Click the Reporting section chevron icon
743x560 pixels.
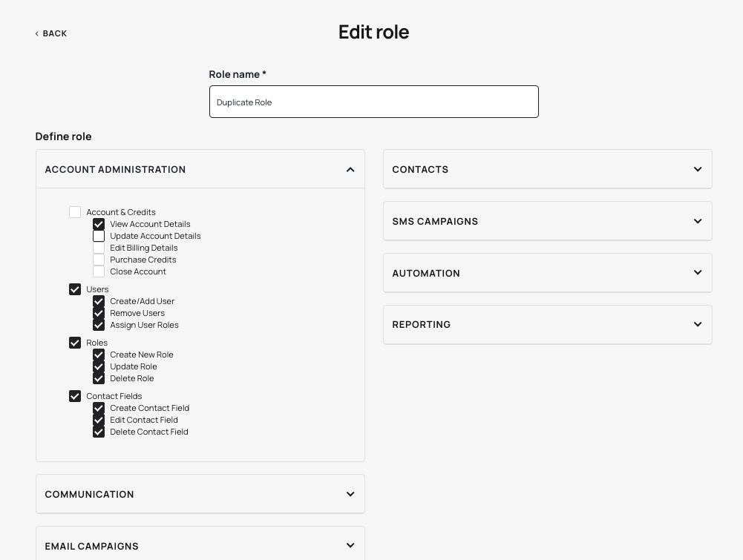(698, 324)
